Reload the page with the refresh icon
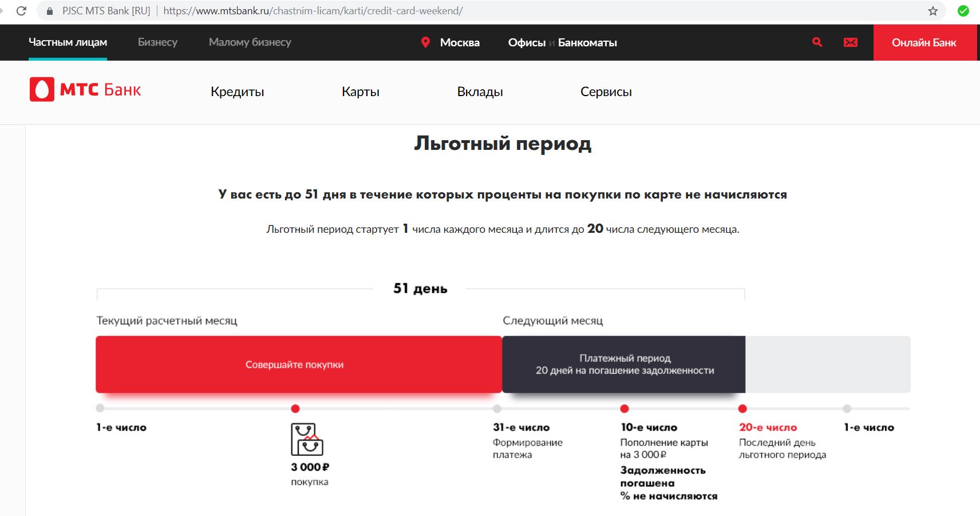 click(x=21, y=11)
